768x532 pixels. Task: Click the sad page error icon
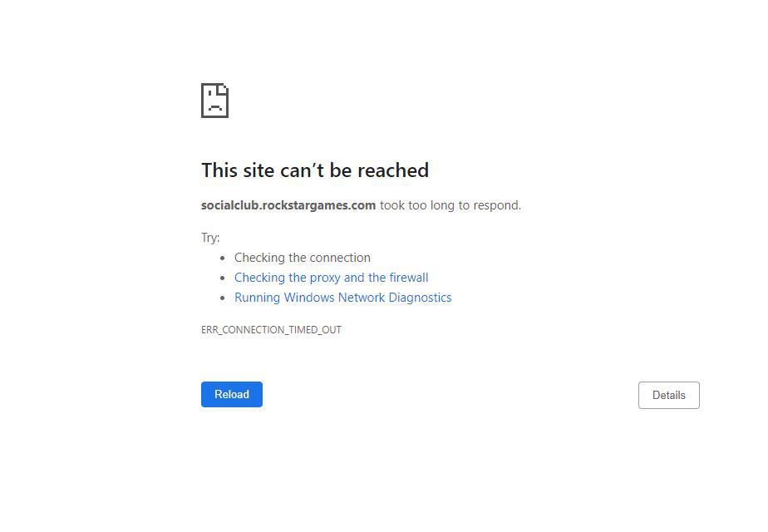(214, 101)
